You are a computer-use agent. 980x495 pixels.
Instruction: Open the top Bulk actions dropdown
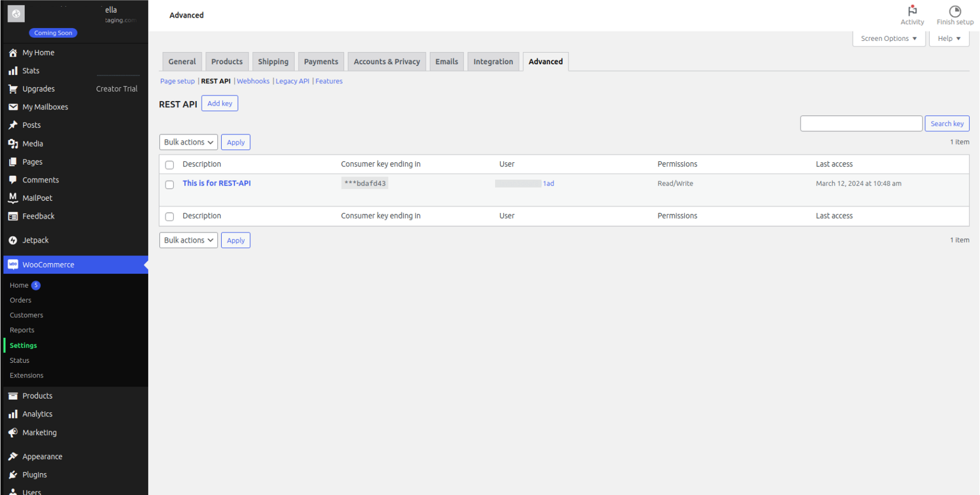188,142
